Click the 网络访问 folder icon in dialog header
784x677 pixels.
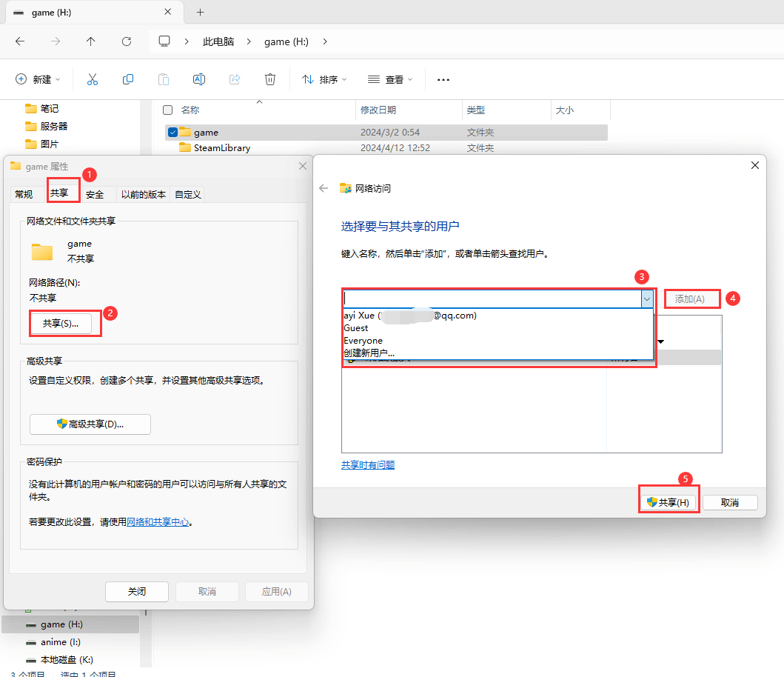pyautogui.click(x=346, y=188)
